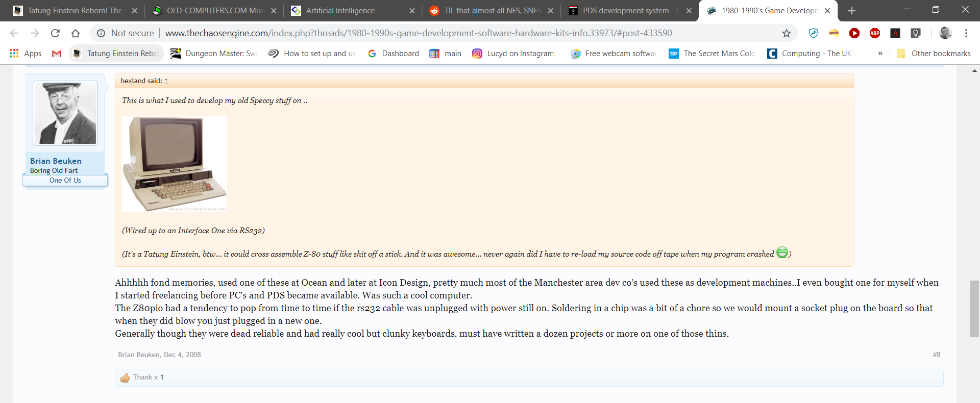Open the Dungeon Master bookmark
980x403 pixels.
213,54
